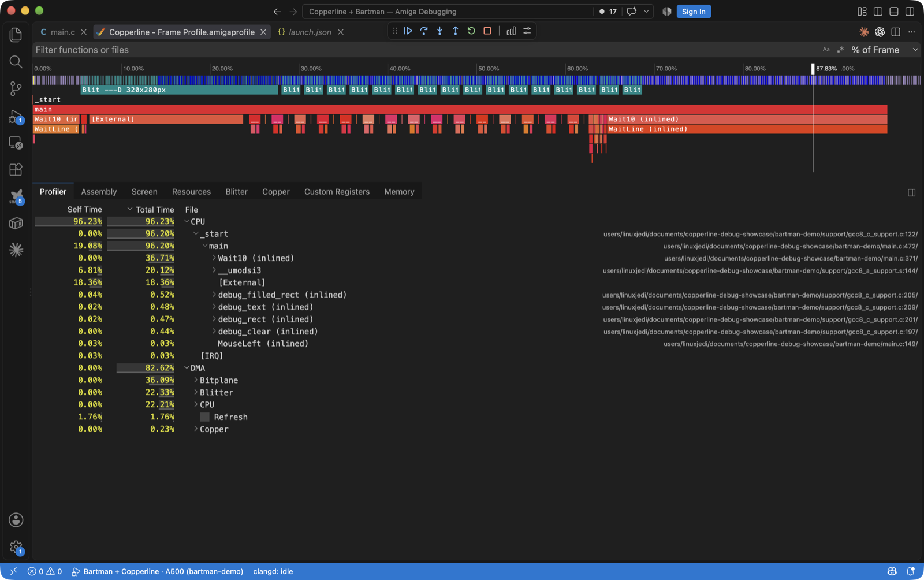Open the Source Control view
The height and width of the screenshot is (580, 924).
point(16,88)
